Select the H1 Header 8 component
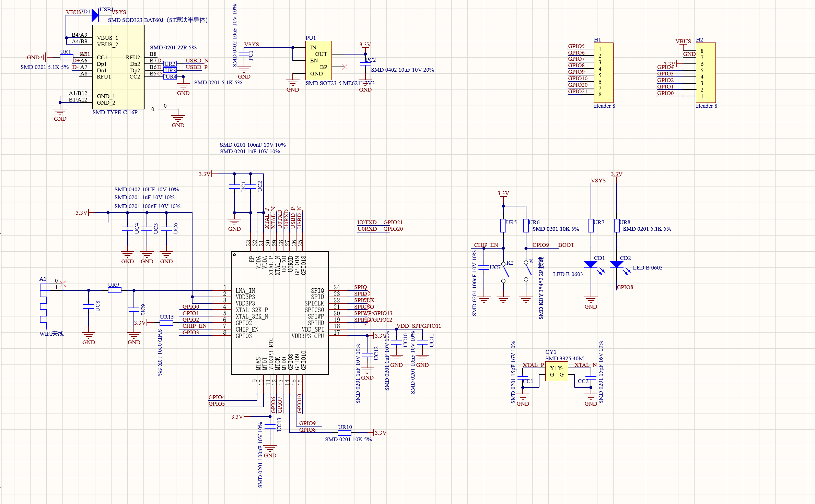815x504 pixels. 603,72
